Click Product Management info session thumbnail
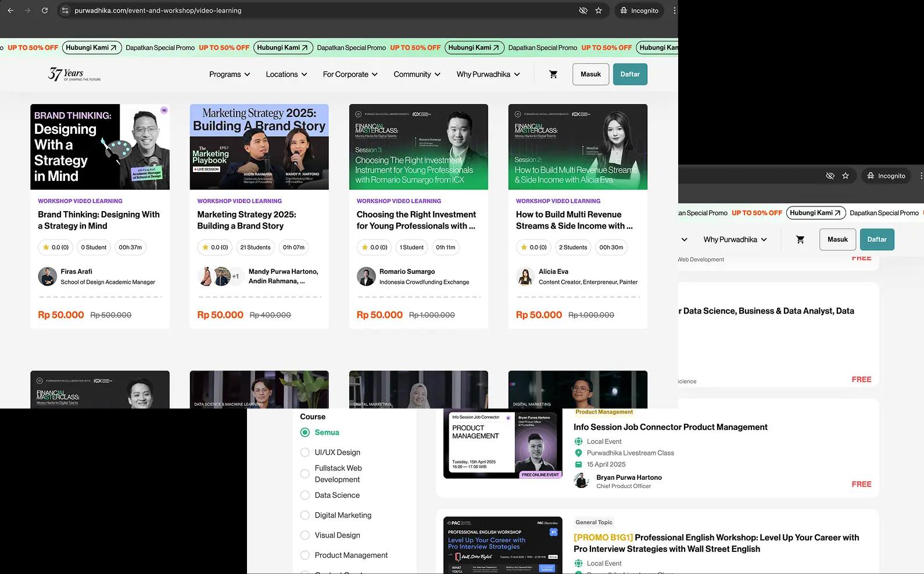 coord(503,444)
